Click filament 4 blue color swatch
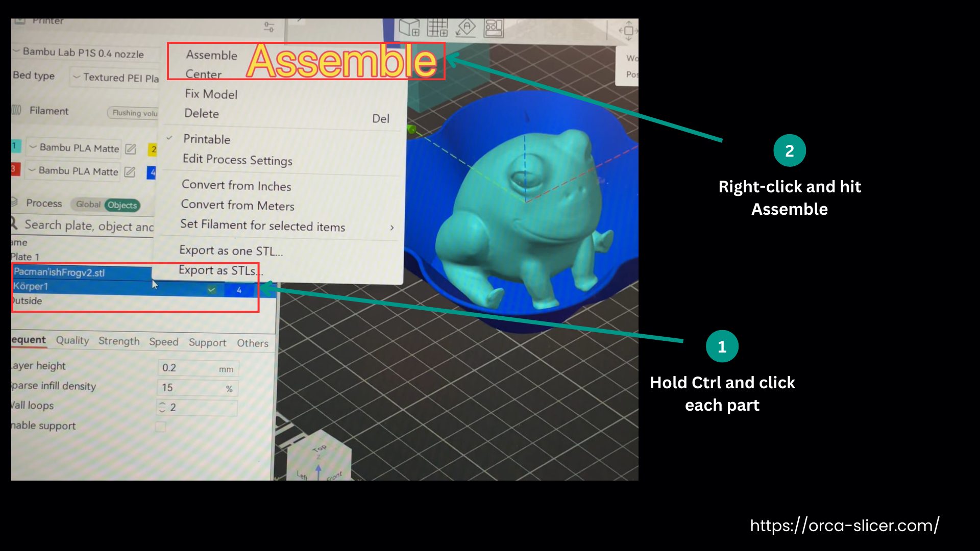This screenshot has width=980, height=551. [152, 172]
